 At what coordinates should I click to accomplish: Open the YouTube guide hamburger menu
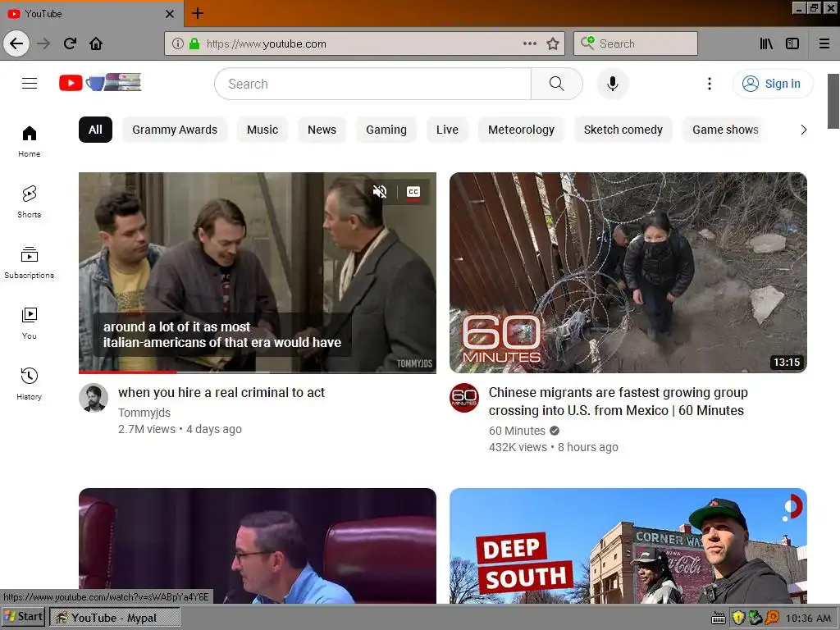30,83
